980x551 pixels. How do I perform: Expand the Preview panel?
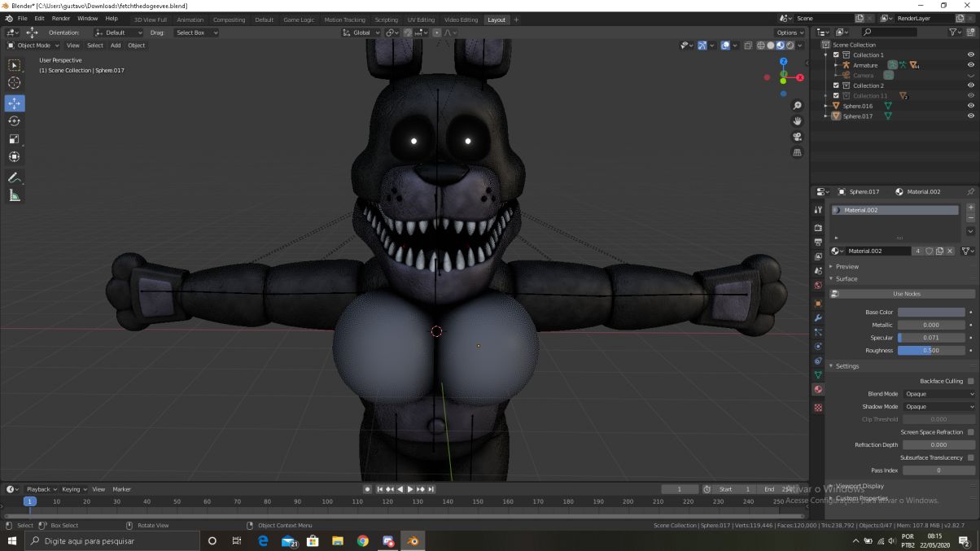[x=847, y=266]
